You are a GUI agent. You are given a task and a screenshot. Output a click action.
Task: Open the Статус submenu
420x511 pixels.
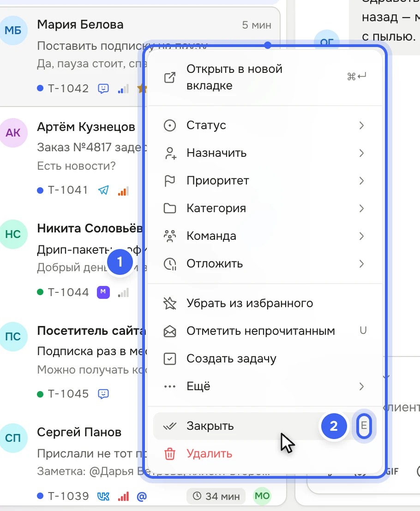265,125
